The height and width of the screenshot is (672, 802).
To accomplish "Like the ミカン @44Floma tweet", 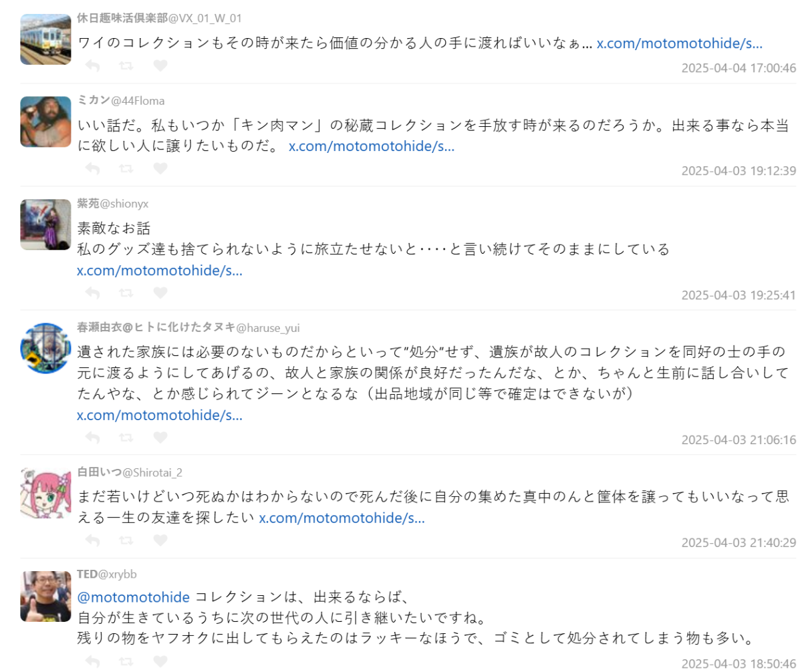I will pyautogui.click(x=160, y=169).
